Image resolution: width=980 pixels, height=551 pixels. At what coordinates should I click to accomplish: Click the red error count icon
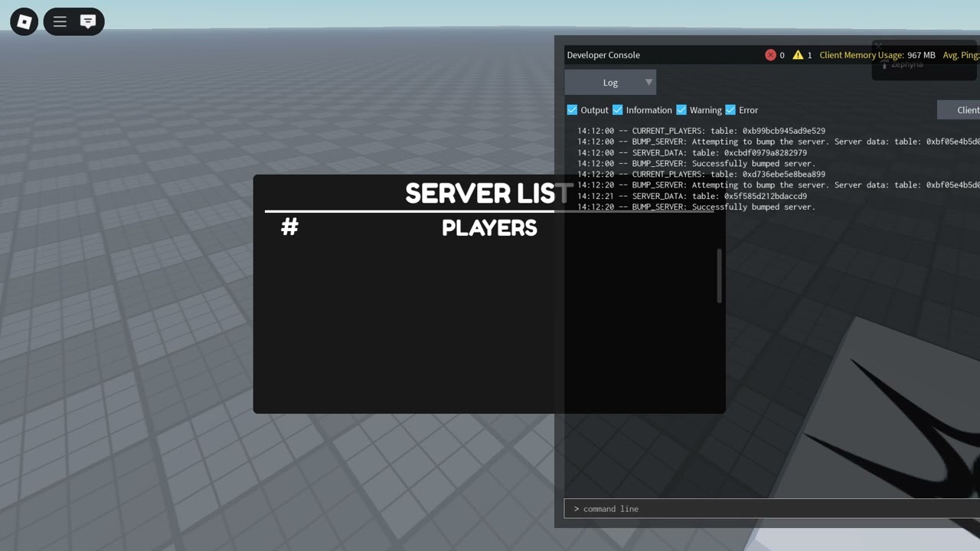coord(770,55)
